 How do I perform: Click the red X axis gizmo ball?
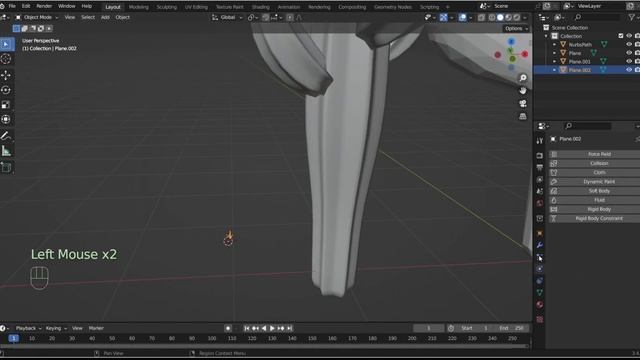(525, 54)
